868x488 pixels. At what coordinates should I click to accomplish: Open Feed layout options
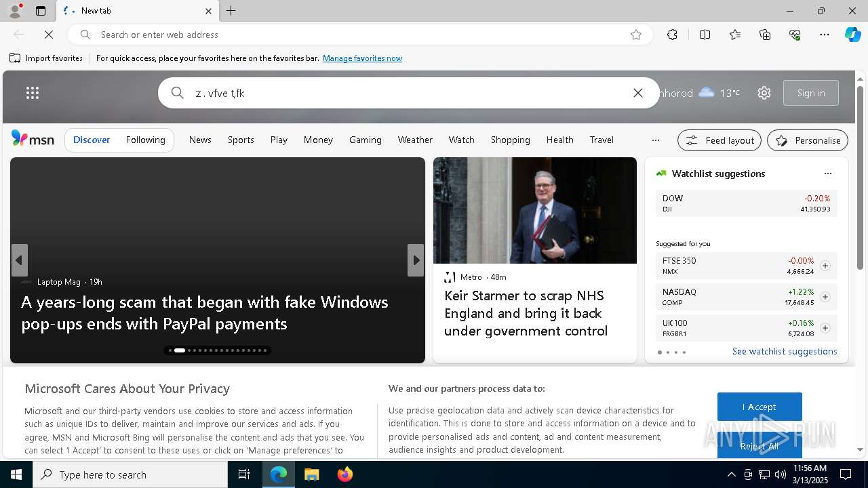coord(719,140)
